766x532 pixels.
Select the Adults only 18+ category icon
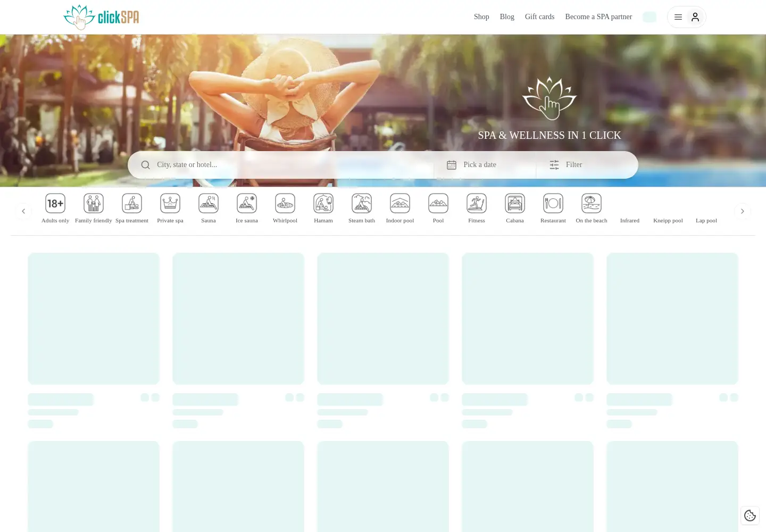click(x=55, y=203)
